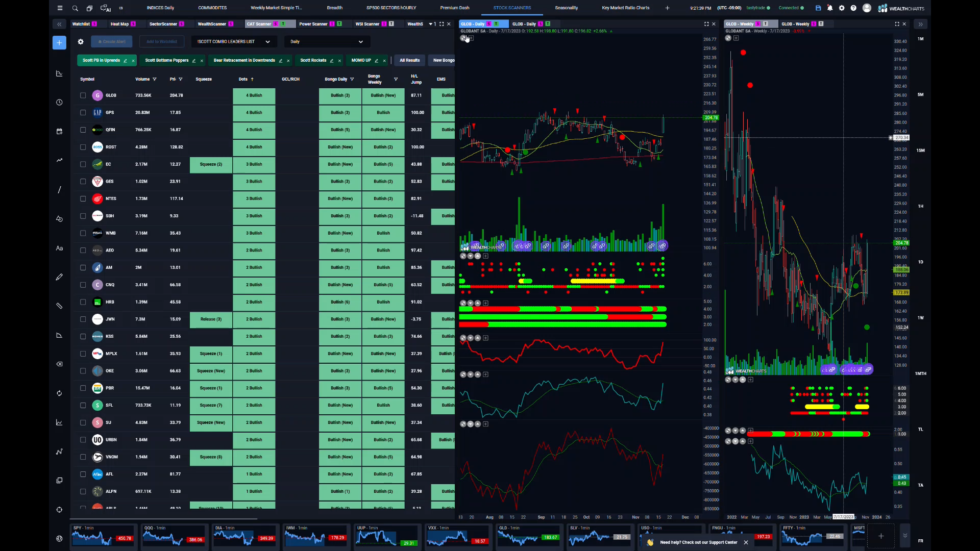Select the All Results filter button
The image size is (980, 551).
(x=410, y=61)
